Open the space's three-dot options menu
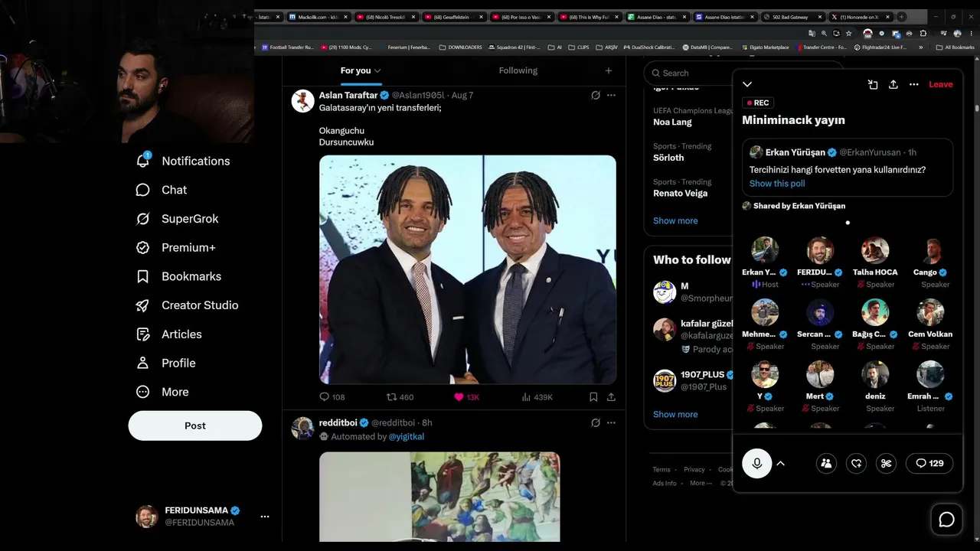Image resolution: width=980 pixels, height=551 pixels. point(913,84)
